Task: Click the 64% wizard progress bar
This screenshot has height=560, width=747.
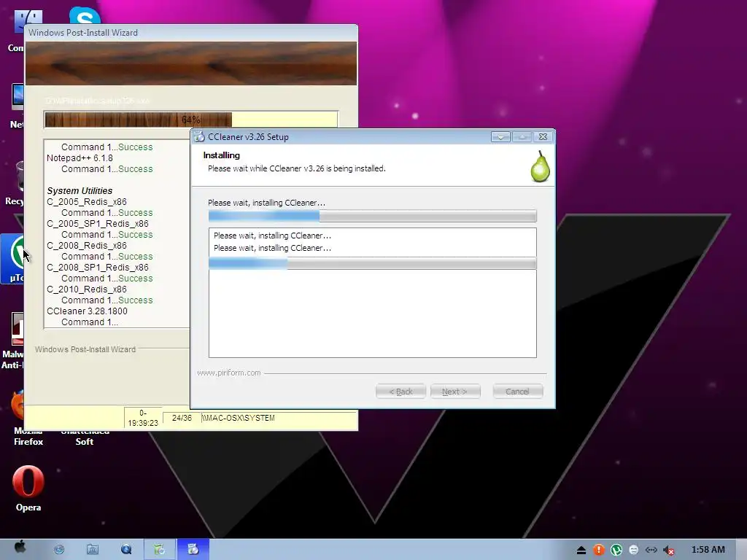Action: [191, 120]
